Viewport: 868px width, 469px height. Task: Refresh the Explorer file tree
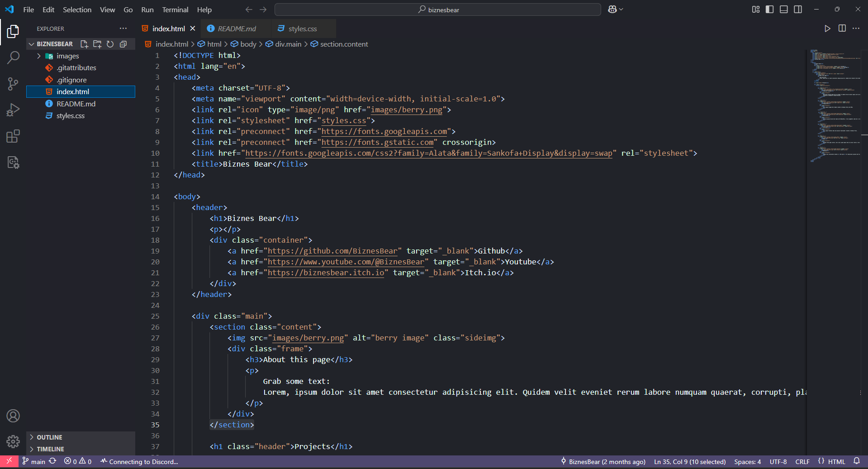coord(110,44)
